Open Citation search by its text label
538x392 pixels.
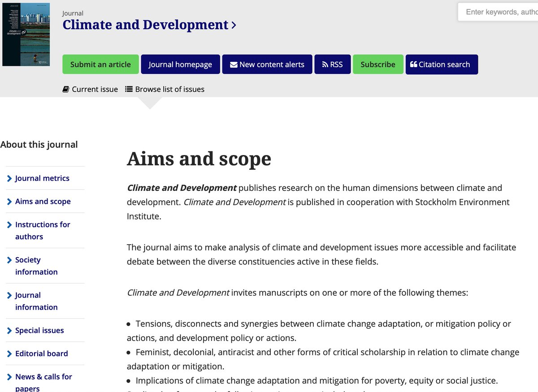click(444, 65)
